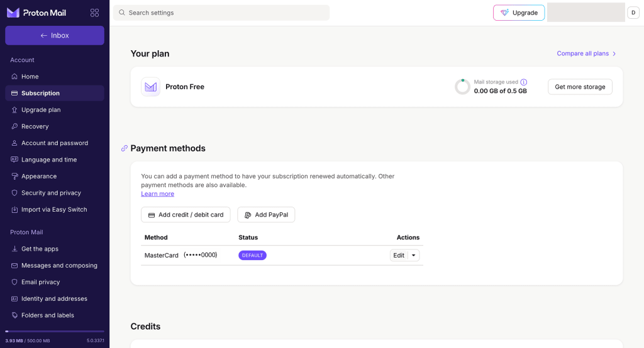This screenshot has width=644, height=348.
Task: Click the Get more storage button
Action: tap(580, 87)
